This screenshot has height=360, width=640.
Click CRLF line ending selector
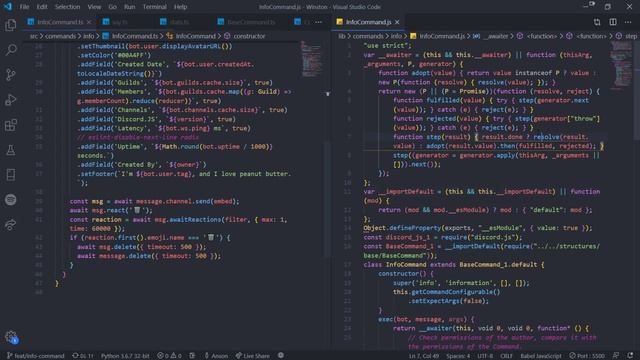tap(507, 356)
